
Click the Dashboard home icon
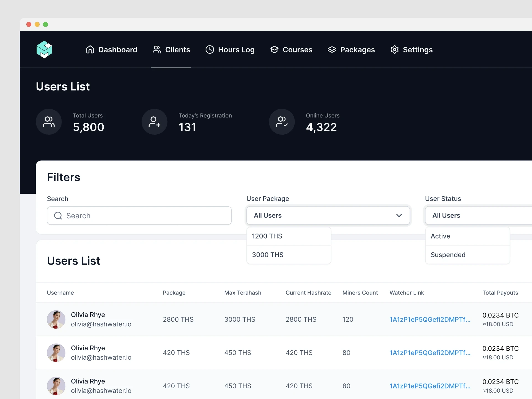(x=90, y=50)
